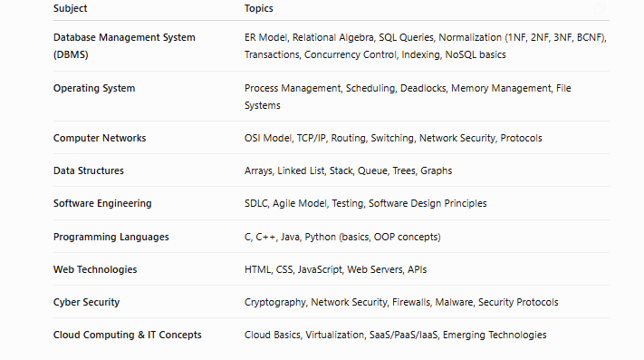The image size is (644, 360).
Task: Select the Topics column header
Action: point(259,8)
